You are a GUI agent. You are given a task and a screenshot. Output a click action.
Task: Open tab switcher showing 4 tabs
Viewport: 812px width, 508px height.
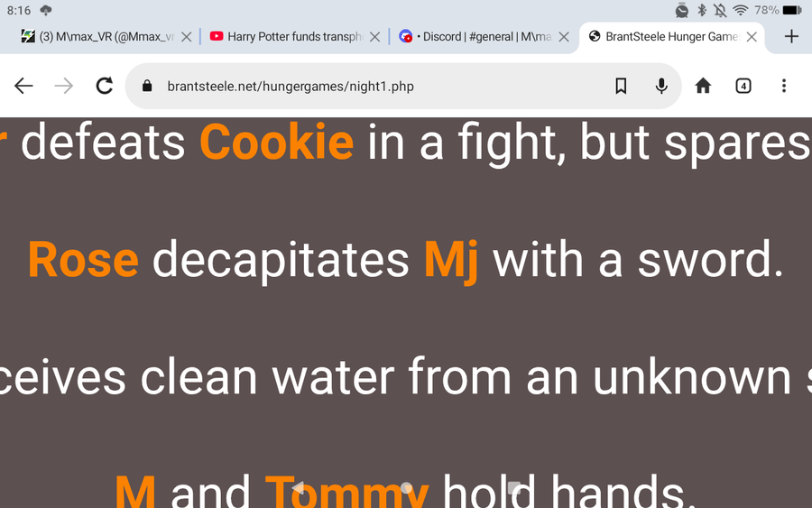[743, 86]
